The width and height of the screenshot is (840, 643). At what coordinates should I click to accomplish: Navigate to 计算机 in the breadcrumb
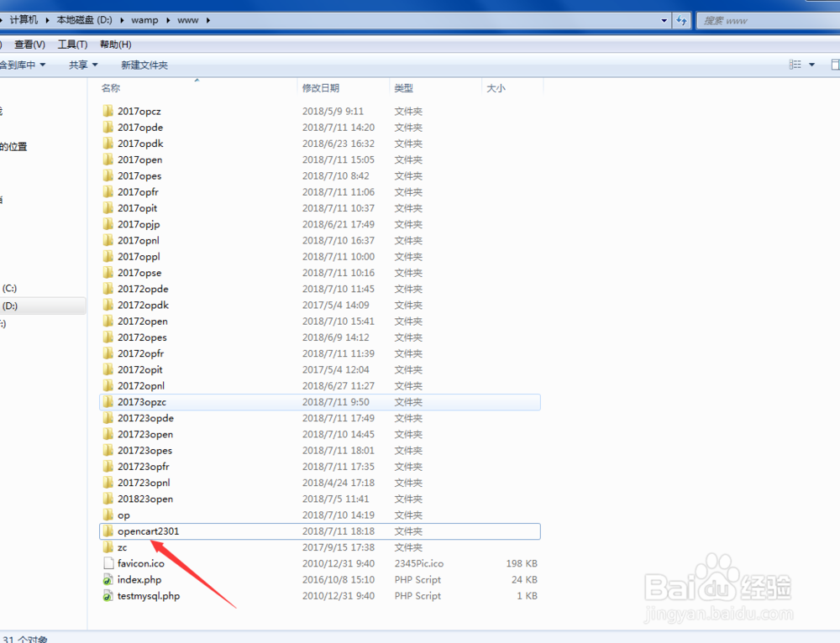coord(24,20)
